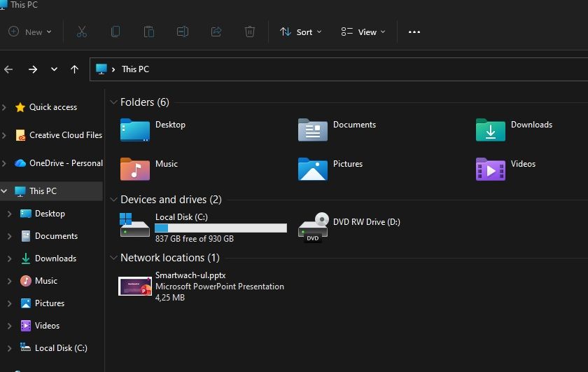Click the breadcrumb chevron before This PC
This screenshot has height=372, width=588.
click(x=113, y=69)
